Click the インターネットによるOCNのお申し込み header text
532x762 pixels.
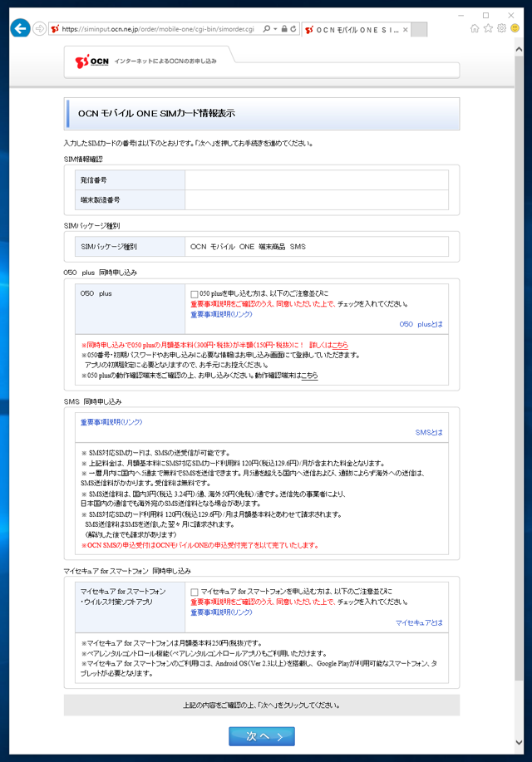point(165,61)
